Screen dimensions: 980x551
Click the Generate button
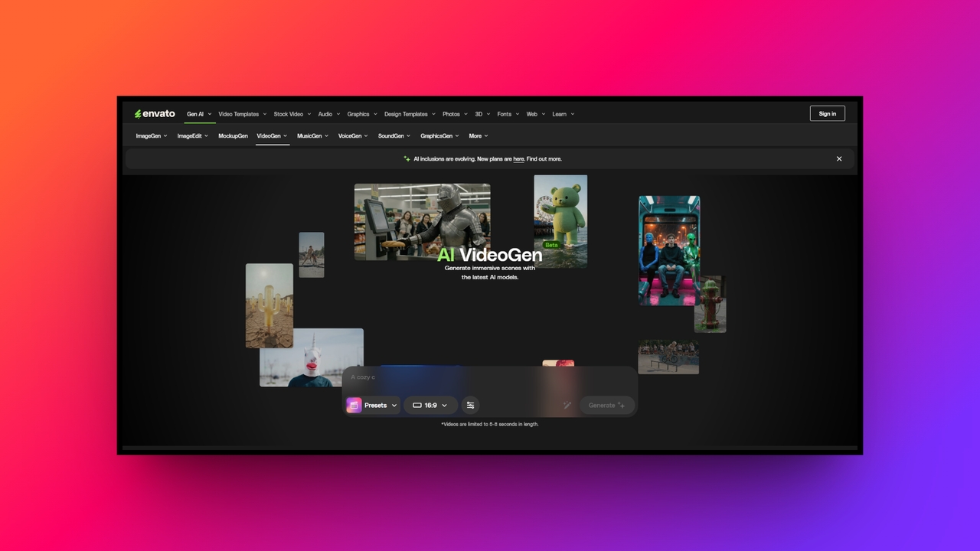[607, 405]
